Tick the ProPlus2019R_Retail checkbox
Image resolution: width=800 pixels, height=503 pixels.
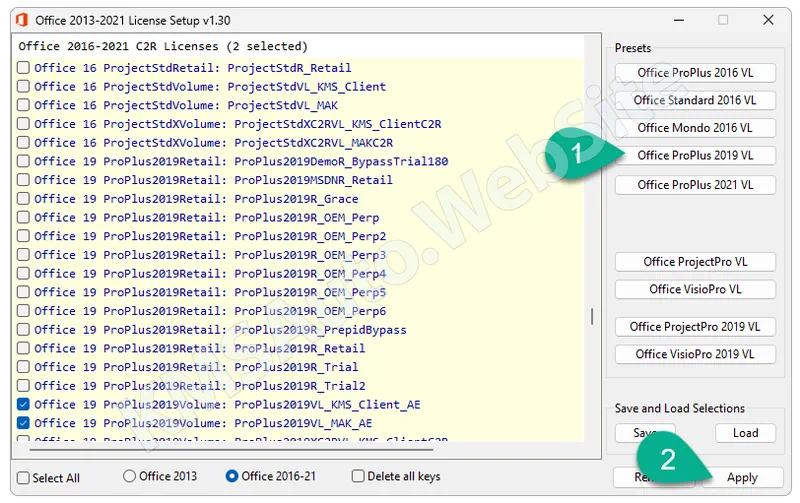[x=23, y=348]
